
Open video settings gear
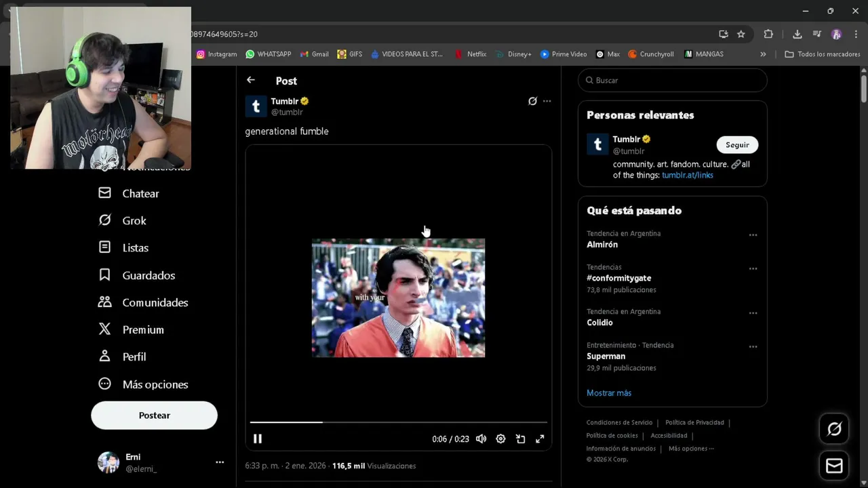tap(500, 439)
